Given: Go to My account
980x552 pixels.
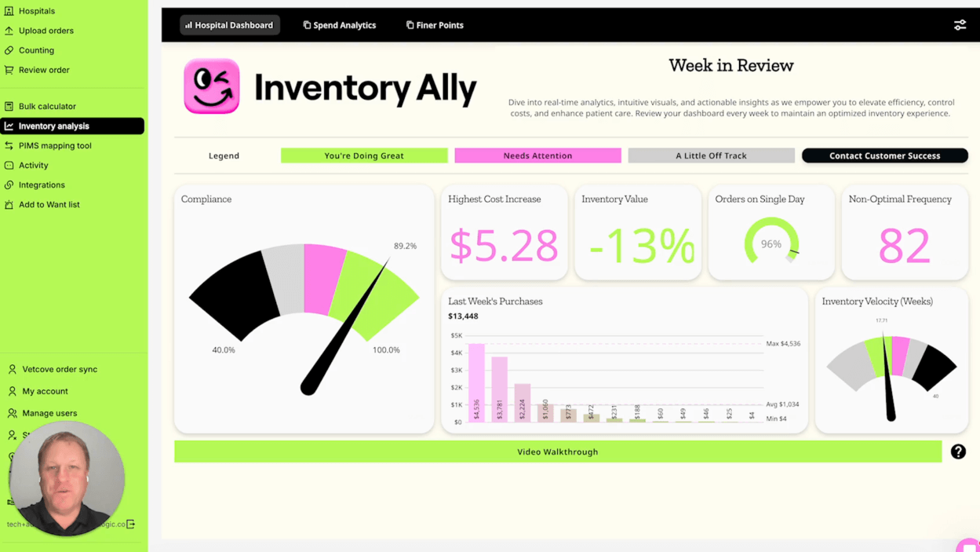Looking at the screenshot, I should 45,391.
